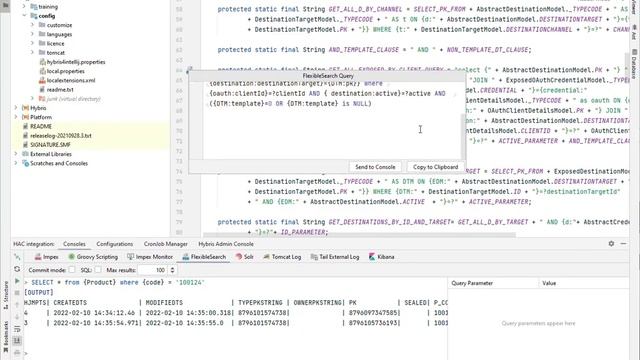Toggle SQL checkbox in FlexibleSearch console

98,270
